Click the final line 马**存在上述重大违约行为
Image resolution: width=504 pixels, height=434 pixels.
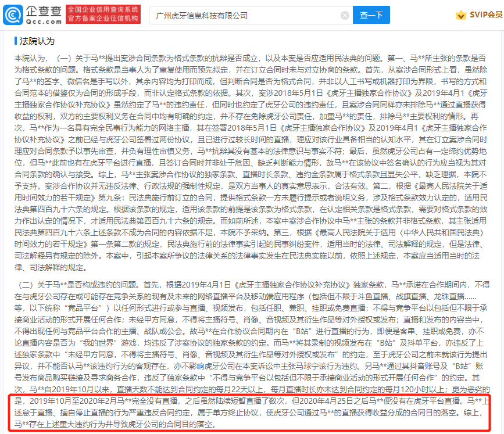click(115, 424)
